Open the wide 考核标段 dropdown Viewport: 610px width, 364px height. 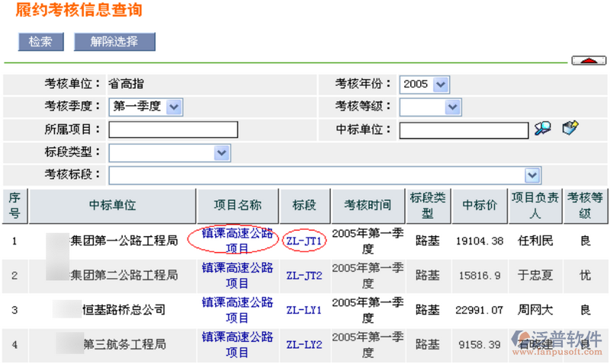tap(325, 176)
